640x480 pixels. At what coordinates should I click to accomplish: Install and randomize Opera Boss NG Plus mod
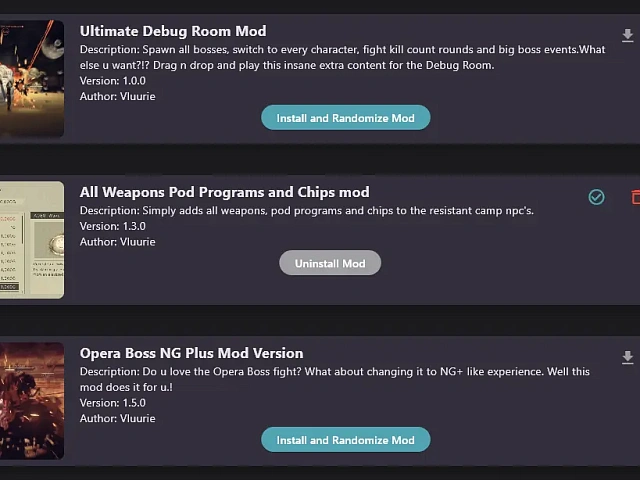346,440
